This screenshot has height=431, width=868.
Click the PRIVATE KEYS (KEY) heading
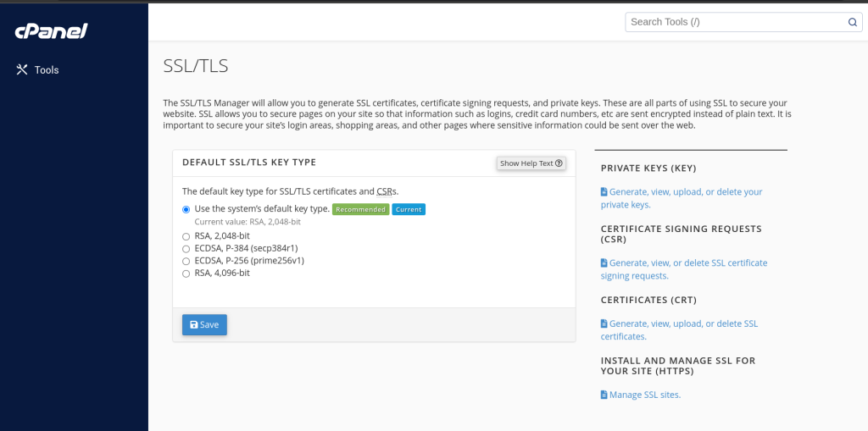tap(648, 169)
